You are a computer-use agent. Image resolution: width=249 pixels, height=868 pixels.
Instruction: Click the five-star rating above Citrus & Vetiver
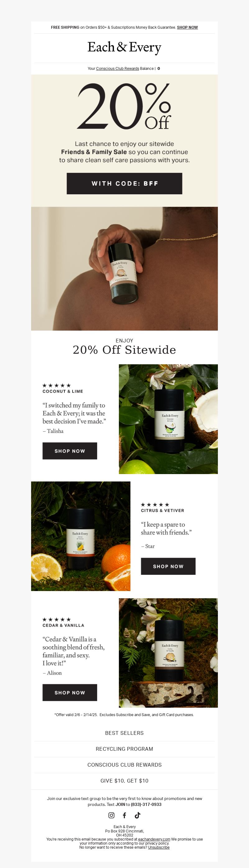coord(155,504)
